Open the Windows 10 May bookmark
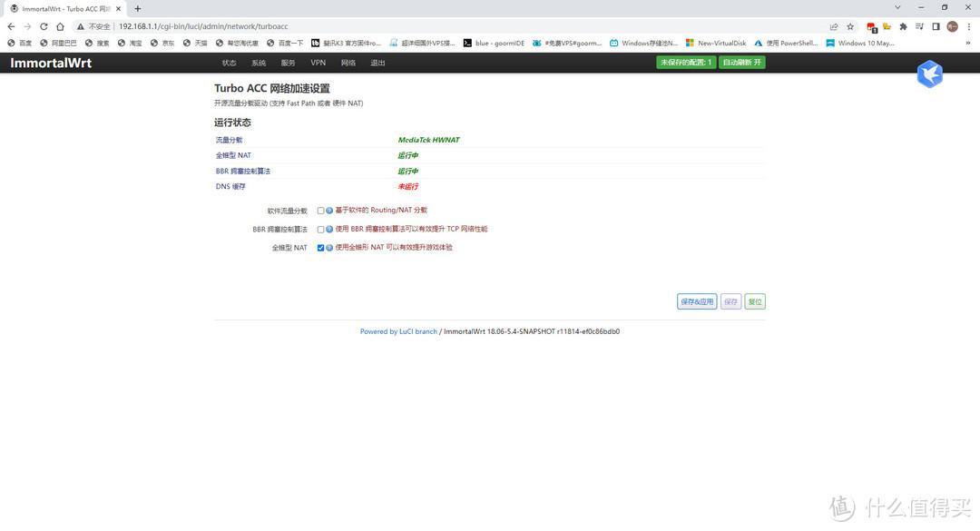The height and width of the screenshot is (531, 980). pyautogui.click(x=860, y=44)
